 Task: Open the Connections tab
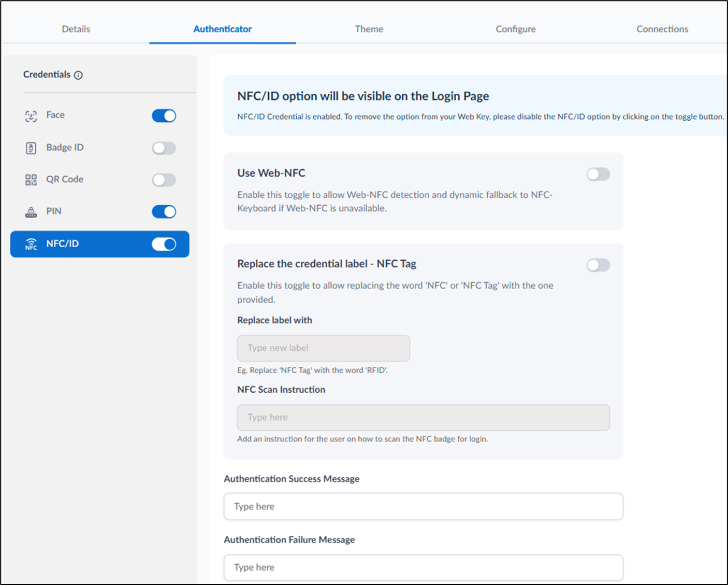[662, 29]
